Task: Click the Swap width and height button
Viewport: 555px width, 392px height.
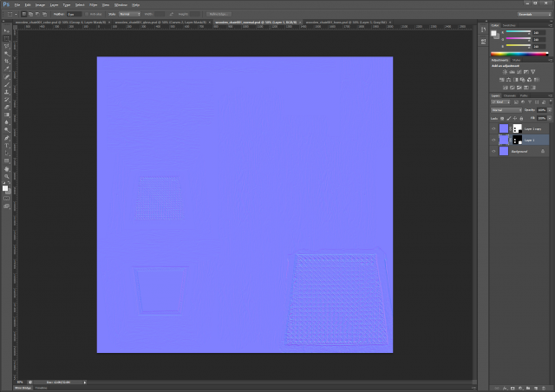Action: tap(172, 14)
